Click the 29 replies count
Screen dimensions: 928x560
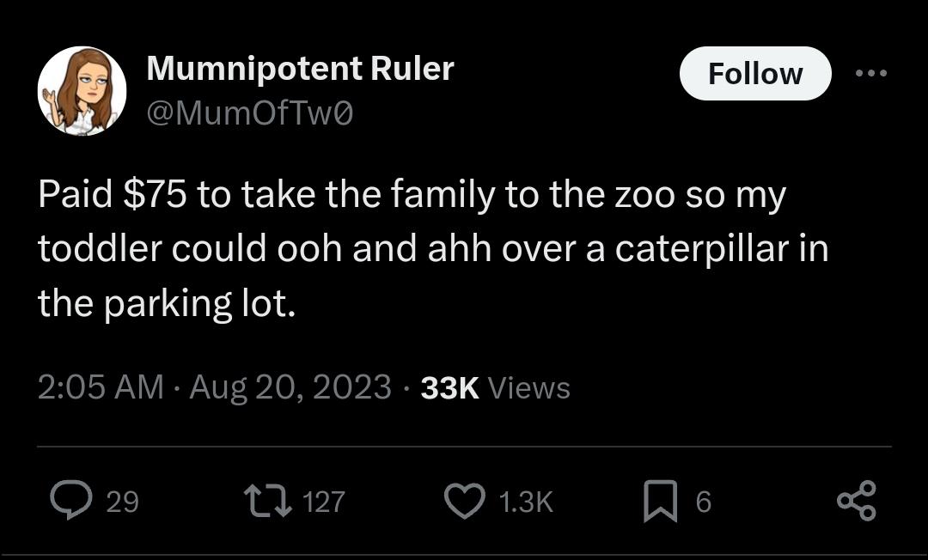click(x=122, y=502)
